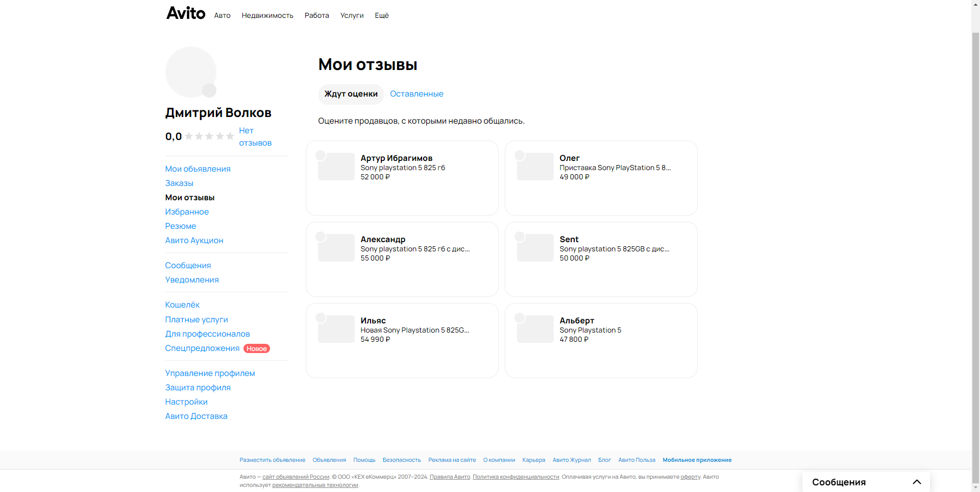Image resolution: width=980 pixels, height=492 pixels.
Task: Open the Объявления footer link
Action: pos(329,460)
